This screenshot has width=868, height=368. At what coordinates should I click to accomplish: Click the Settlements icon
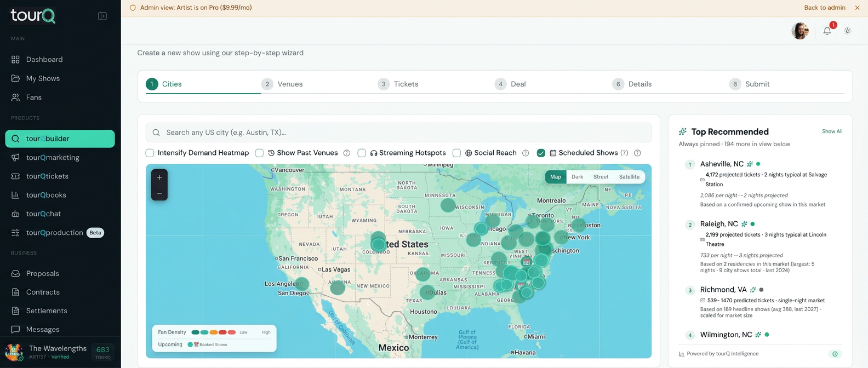(15, 311)
